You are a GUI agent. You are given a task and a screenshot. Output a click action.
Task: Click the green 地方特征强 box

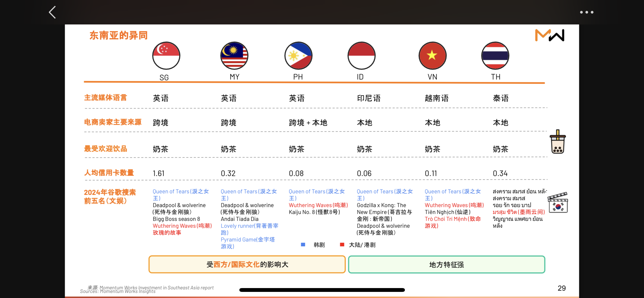tap(447, 264)
